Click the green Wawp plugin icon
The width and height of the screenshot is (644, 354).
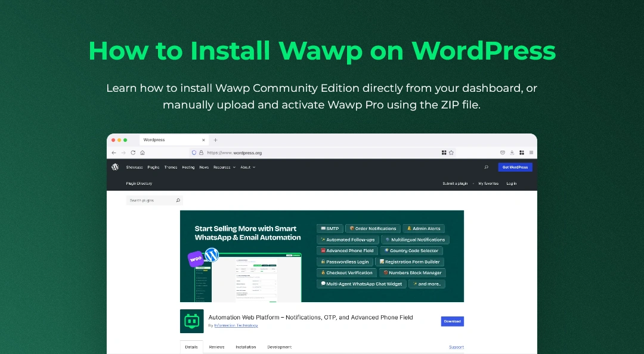(x=192, y=321)
